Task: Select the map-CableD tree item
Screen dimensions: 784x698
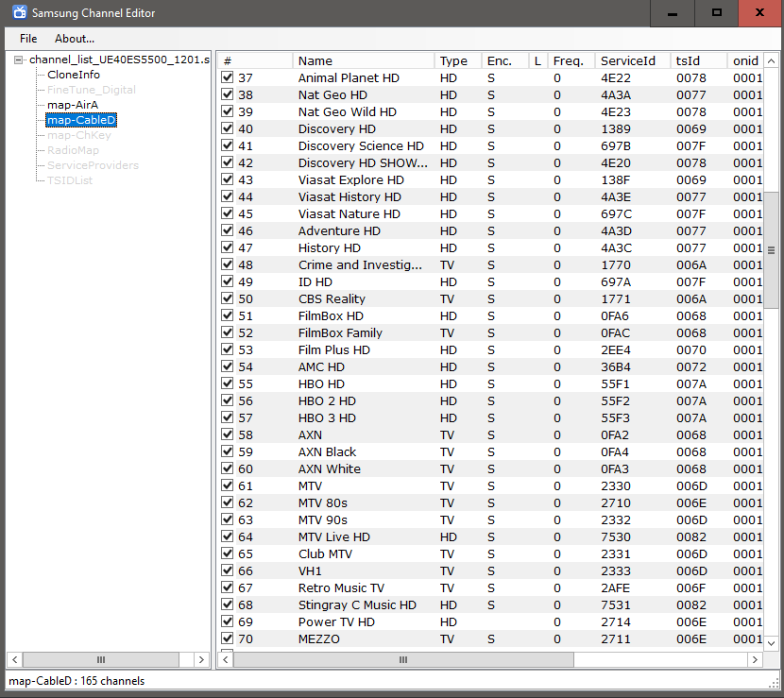Action: tap(81, 120)
